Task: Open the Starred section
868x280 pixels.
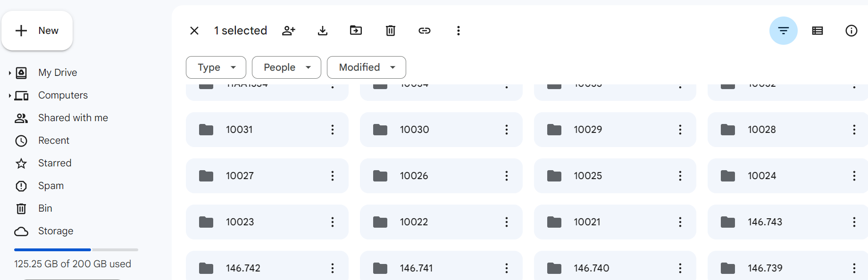Action: tap(55, 163)
